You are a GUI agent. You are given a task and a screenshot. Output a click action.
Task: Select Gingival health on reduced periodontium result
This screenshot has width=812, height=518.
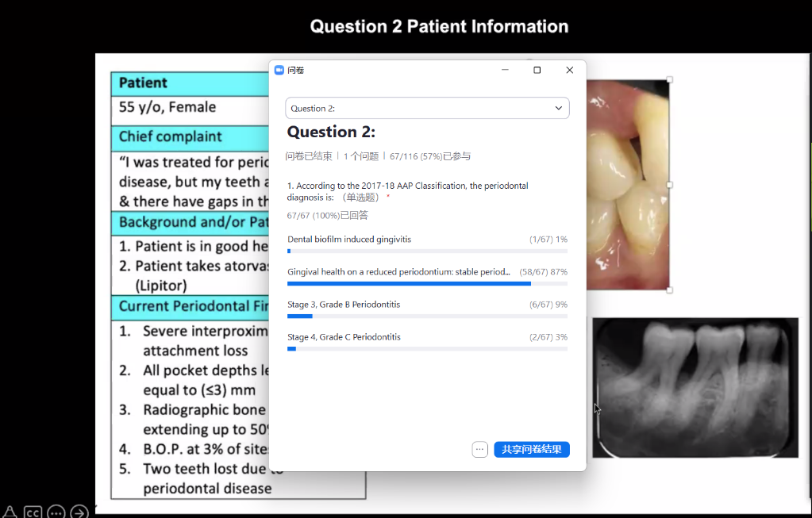pos(398,271)
